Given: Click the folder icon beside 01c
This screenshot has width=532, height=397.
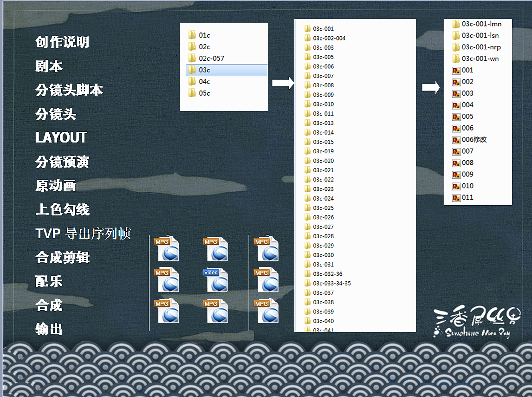Looking at the screenshot, I should [x=192, y=35].
